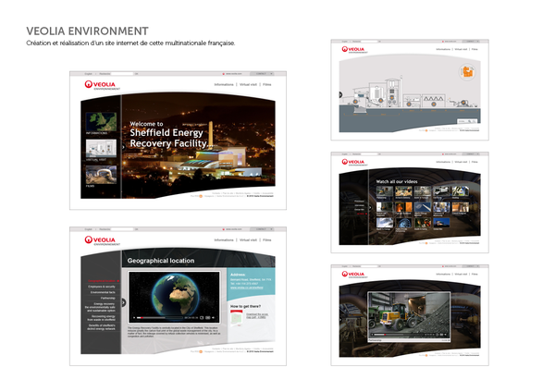Open Informations nav link in welcome mockup
The width and height of the screenshot is (555, 392).
[x=224, y=84]
